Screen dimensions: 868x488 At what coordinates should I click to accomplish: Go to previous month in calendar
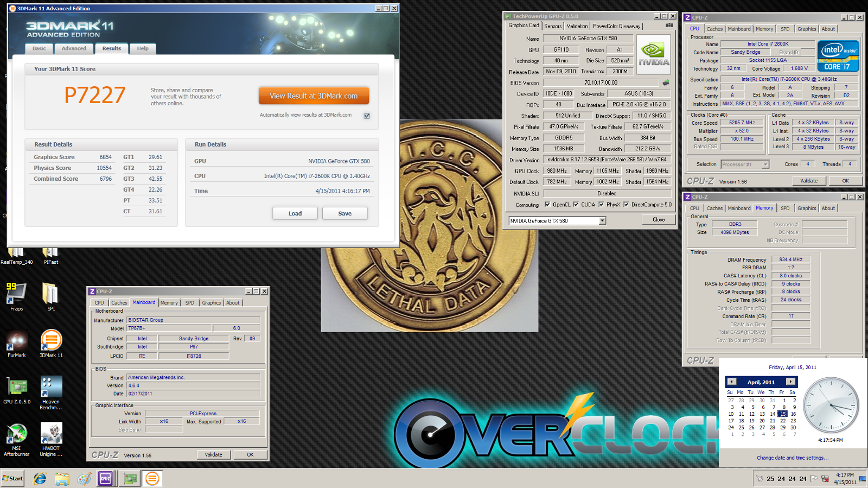pyautogui.click(x=732, y=382)
